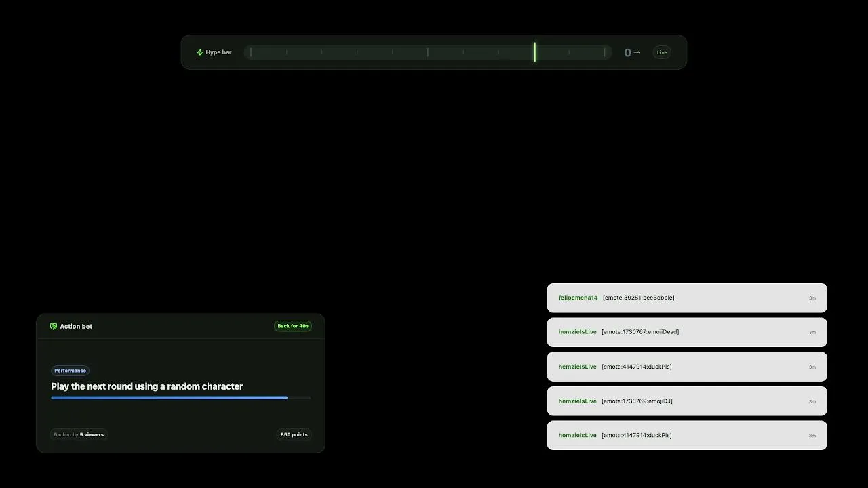
Task: Open hemzielsLive username on the emojiDead message
Action: point(578,332)
